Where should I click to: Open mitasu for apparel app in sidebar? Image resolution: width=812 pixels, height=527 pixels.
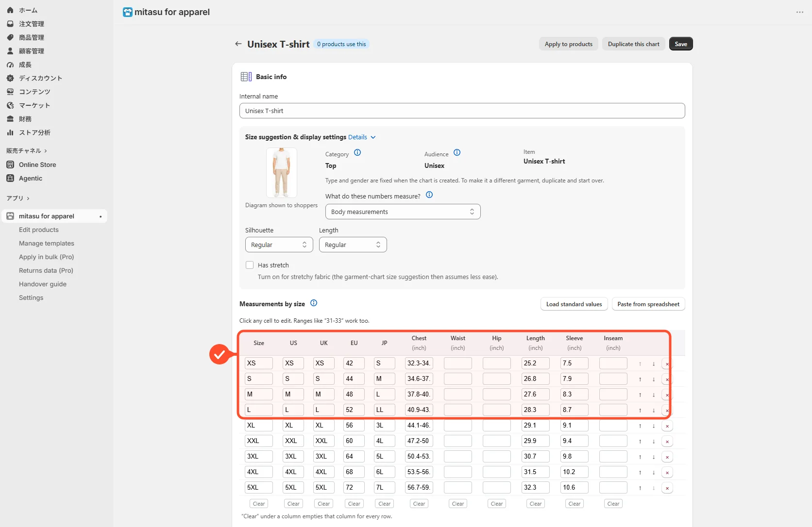coord(54,216)
